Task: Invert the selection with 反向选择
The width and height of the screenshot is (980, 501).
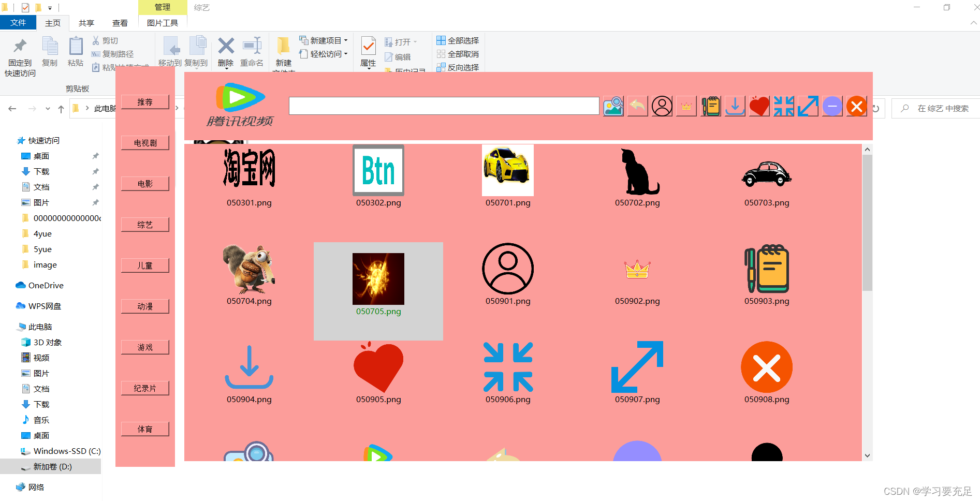Action: [458, 67]
